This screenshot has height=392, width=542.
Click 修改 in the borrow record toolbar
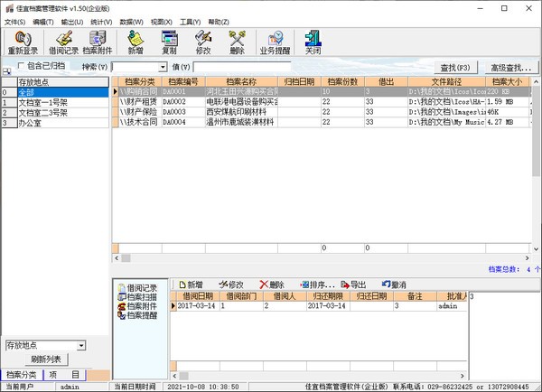coord(231,285)
